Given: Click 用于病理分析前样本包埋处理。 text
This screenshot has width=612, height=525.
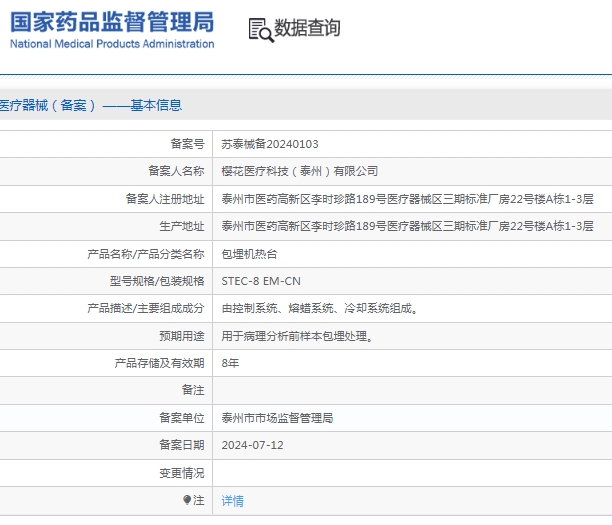Looking at the screenshot, I should tap(297, 336).
